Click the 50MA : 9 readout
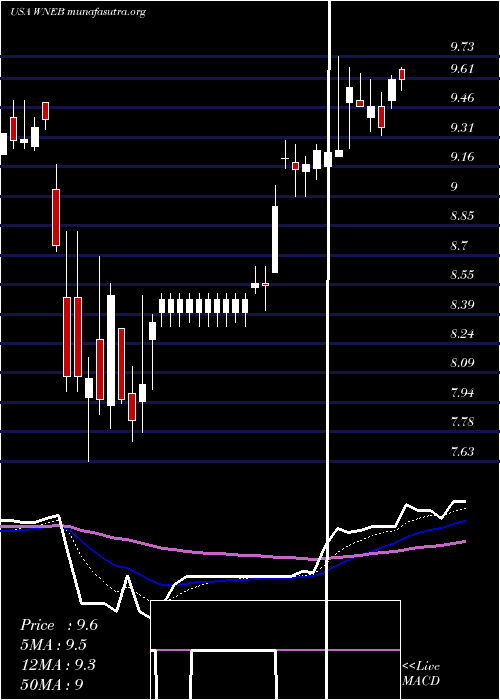Image resolution: width=500 pixels, height=700 pixels. click(52, 684)
